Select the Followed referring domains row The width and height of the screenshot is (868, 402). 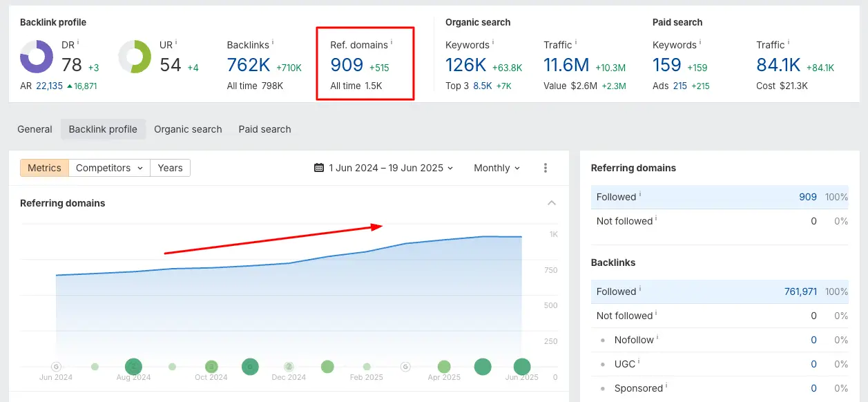tap(719, 197)
